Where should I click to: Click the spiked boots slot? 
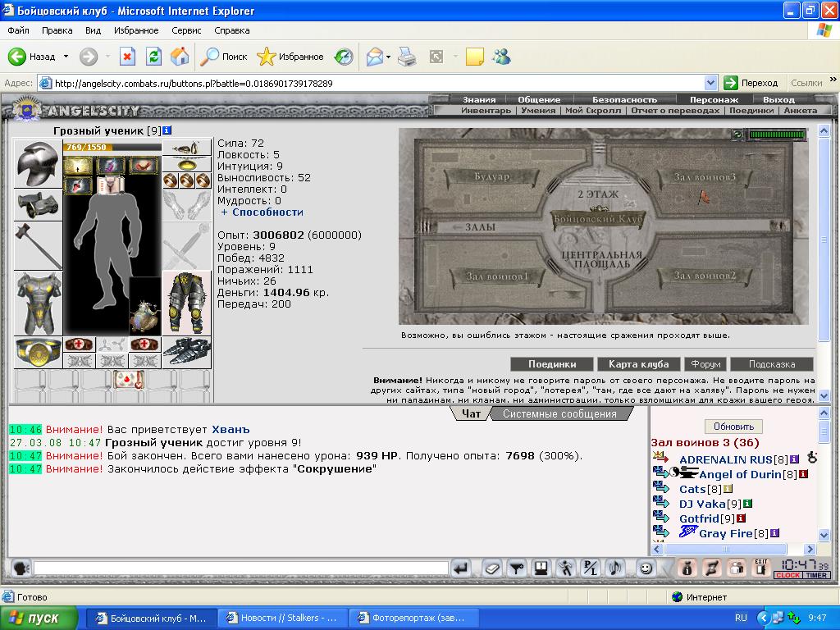tap(186, 353)
